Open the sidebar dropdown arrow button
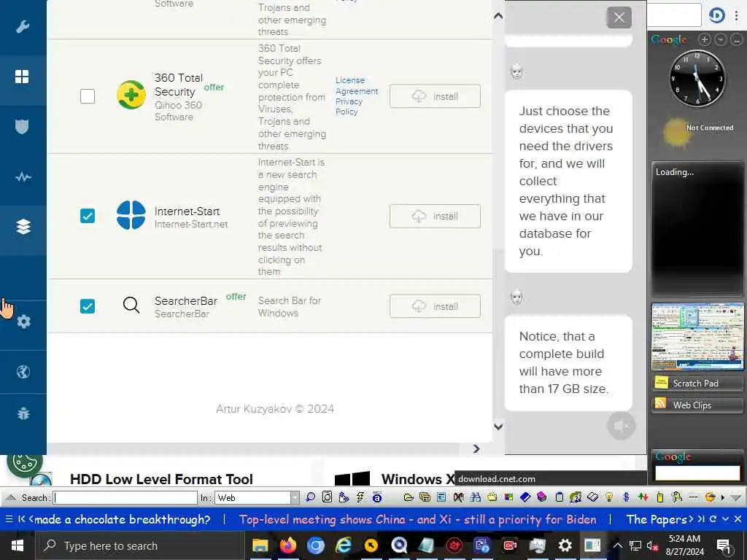The width and height of the screenshot is (747, 560). point(721,39)
